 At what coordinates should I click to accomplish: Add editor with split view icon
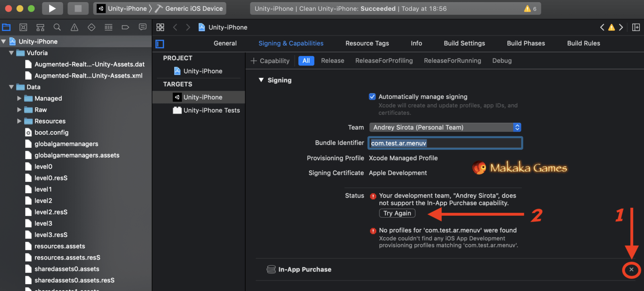click(636, 27)
